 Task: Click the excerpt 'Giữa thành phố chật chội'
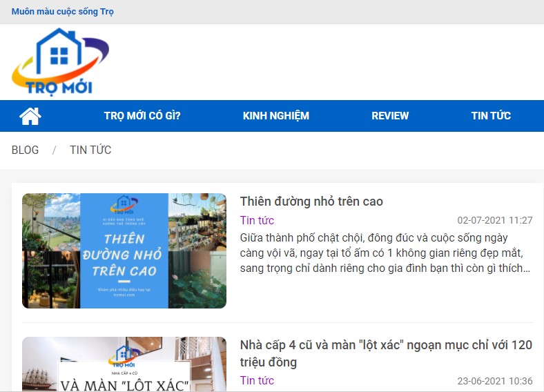click(x=385, y=253)
